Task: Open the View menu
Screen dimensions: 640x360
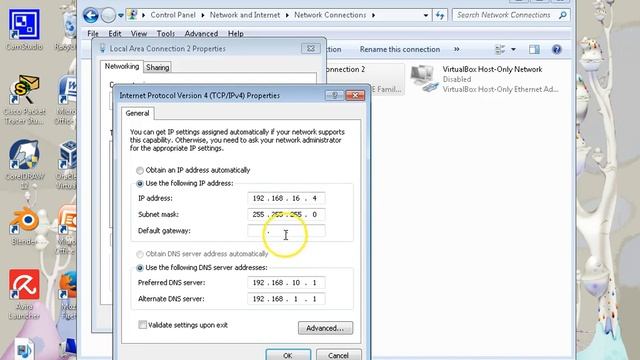Action: (139, 33)
